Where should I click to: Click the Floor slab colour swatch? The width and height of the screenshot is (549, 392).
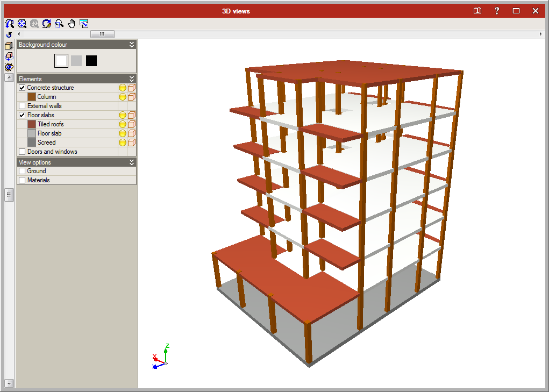pyautogui.click(x=32, y=133)
